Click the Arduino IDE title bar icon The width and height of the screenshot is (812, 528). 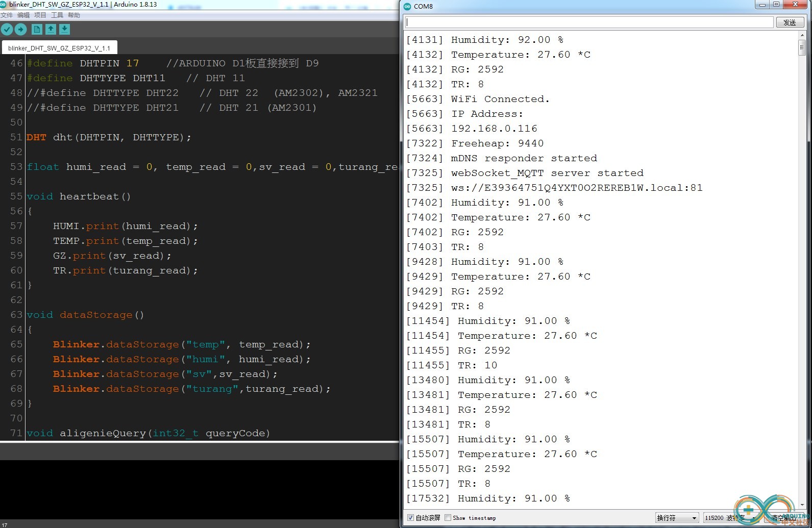point(3,4)
